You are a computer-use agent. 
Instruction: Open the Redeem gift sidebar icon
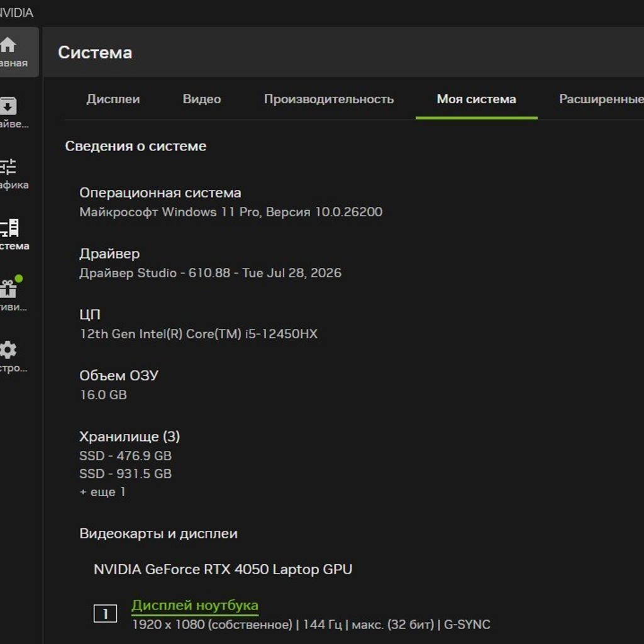click(x=9, y=288)
